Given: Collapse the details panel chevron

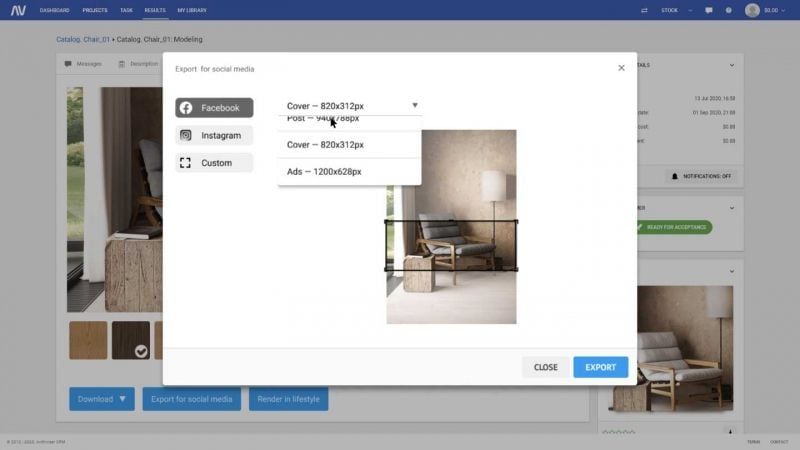Looking at the screenshot, I should tap(732, 65).
